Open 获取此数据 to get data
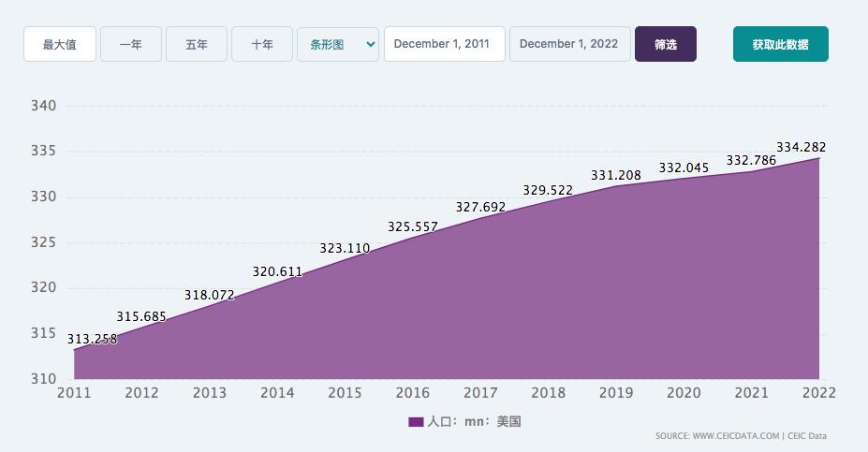This screenshot has width=868, height=452. [781, 44]
